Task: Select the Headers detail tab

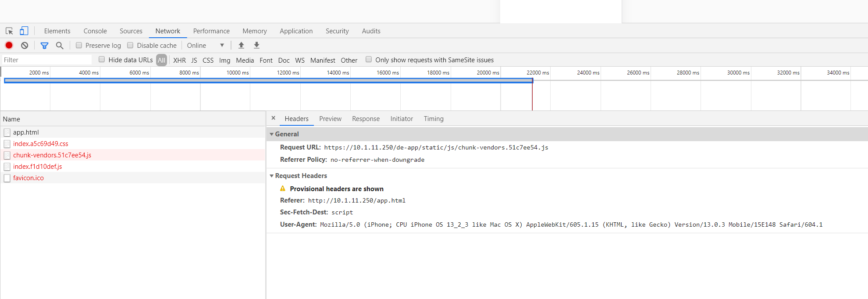Action: pyautogui.click(x=297, y=119)
